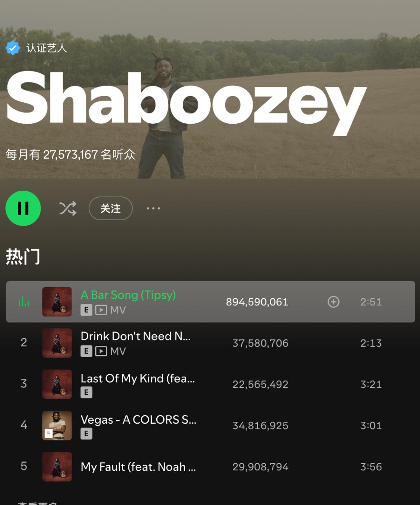This screenshot has height=505, width=420.
Task: Click the 热门 popular section heading
Action: 23,257
